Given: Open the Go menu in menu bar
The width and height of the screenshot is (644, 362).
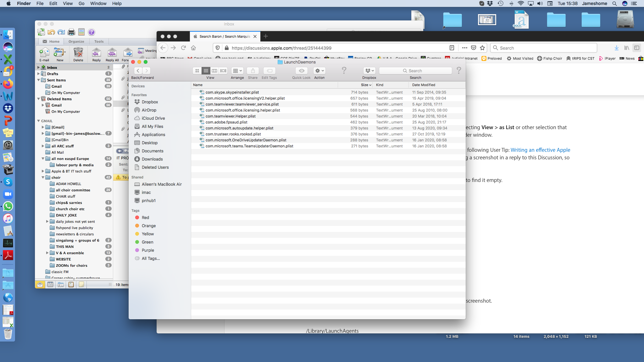Looking at the screenshot, I should 81,3.
